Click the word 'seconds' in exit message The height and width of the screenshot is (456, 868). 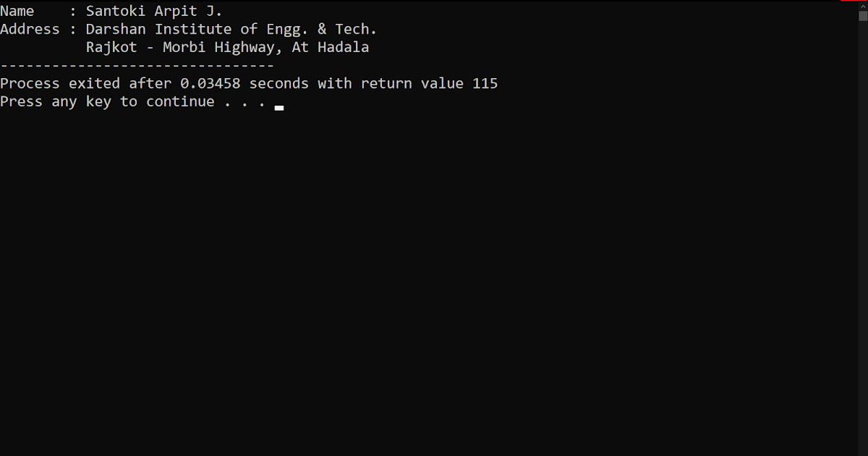[x=279, y=84]
